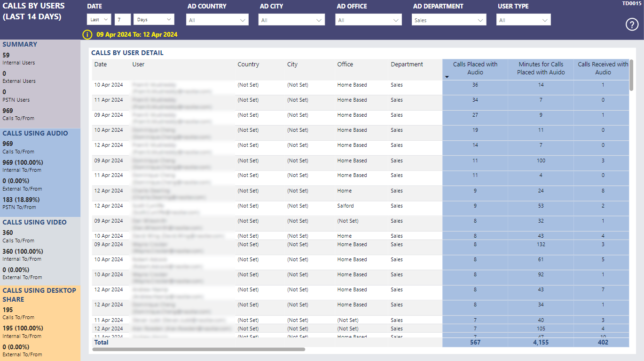Open the AD Department dropdown showing Sales
The image size is (644, 361).
(x=449, y=20)
